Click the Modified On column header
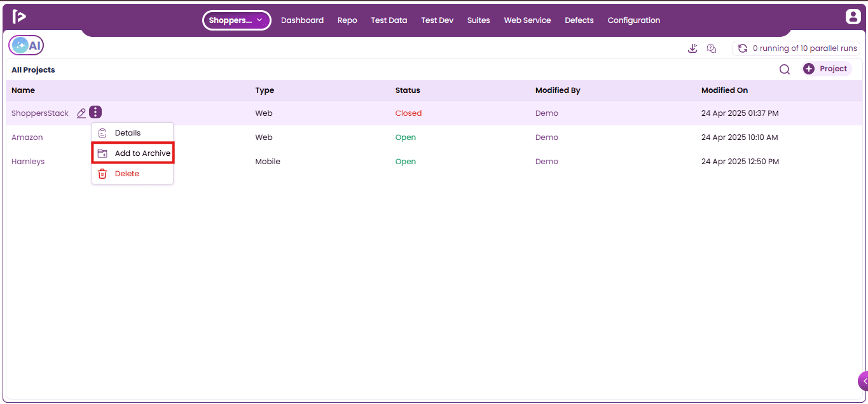This screenshot has height=404, width=868. [724, 90]
